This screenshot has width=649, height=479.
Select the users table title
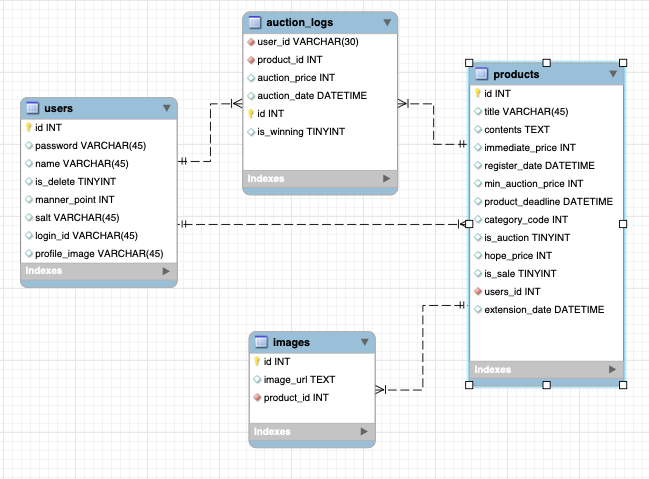(x=58, y=108)
